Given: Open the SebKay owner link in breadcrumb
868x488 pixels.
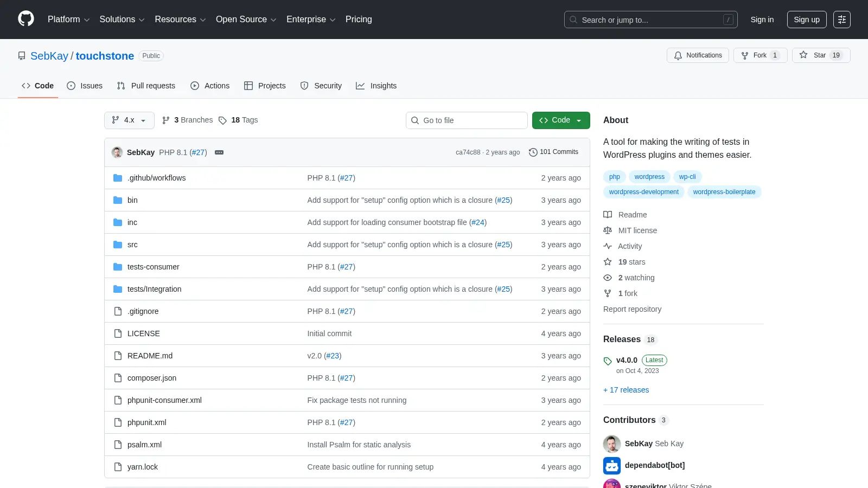Looking at the screenshot, I should tap(49, 56).
